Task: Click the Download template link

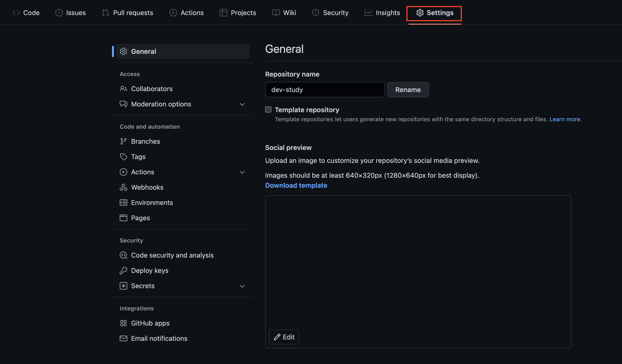Action: tap(296, 185)
